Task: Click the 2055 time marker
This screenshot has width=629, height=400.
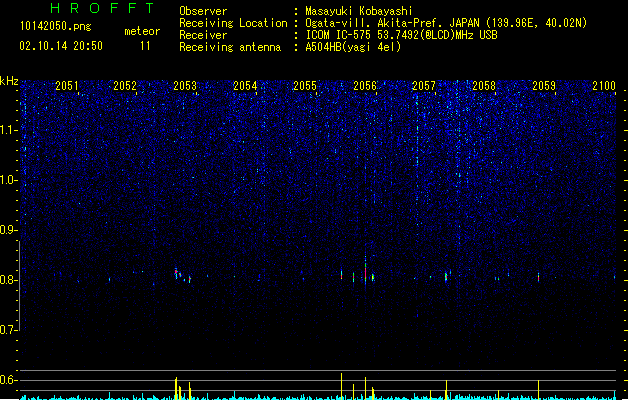Action: 305,86
